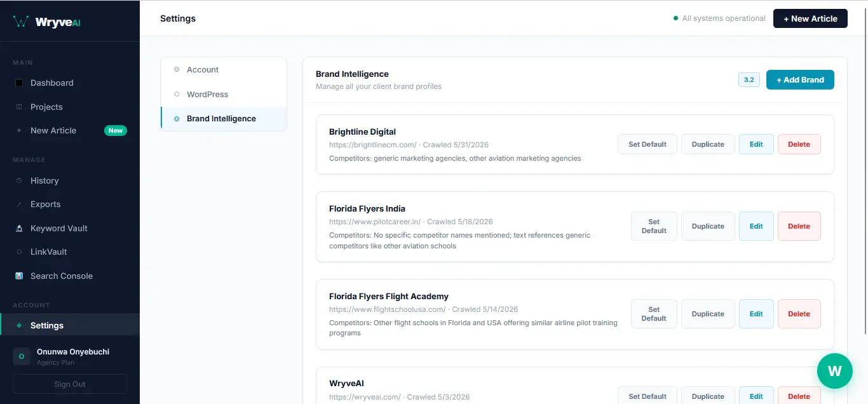Switch to the WordPress settings tab
868x404 pixels.
(x=224, y=95)
